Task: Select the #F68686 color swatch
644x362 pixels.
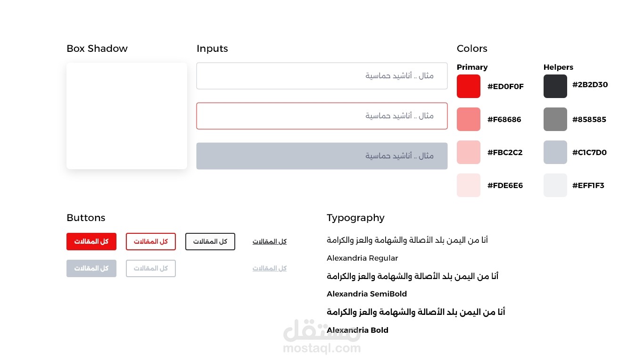Action: pos(469,119)
